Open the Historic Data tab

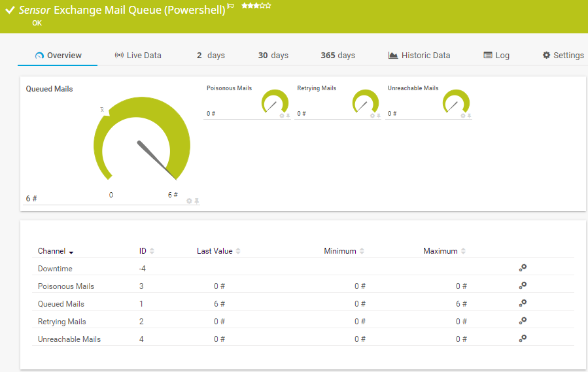tap(419, 56)
